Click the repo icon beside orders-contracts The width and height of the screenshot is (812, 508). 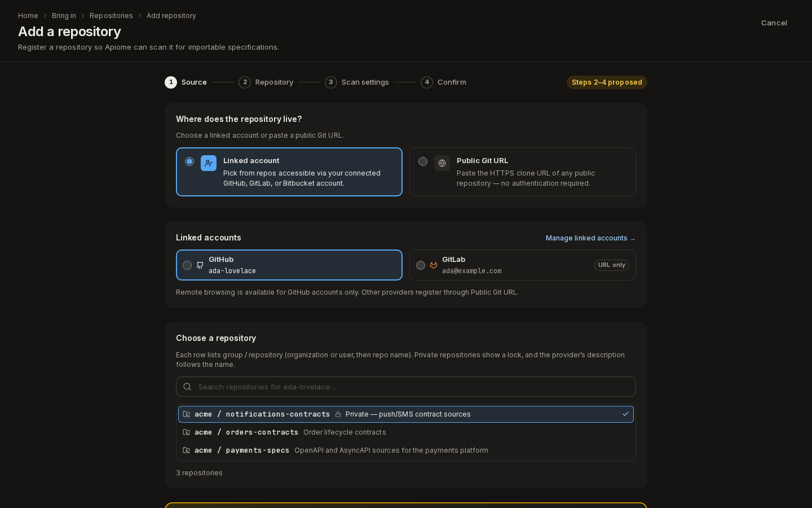pyautogui.click(x=187, y=432)
